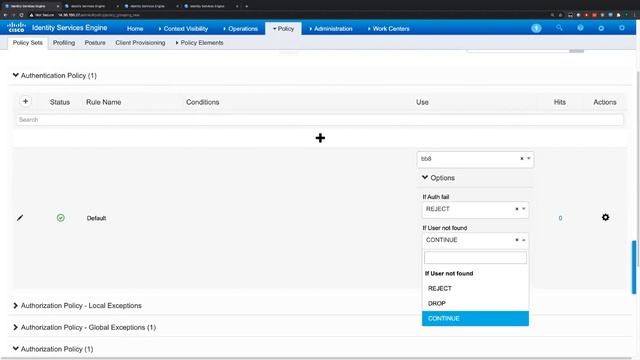Open the Policy menu
This screenshot has height=360, width=640.
[x=283, y=29]
